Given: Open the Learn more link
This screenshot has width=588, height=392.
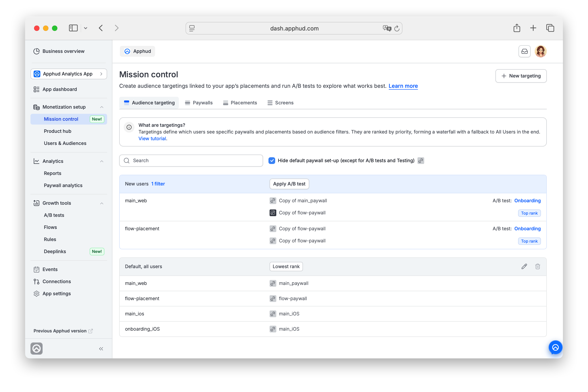Looking at the screenshot, I should [x=403, y=86].
